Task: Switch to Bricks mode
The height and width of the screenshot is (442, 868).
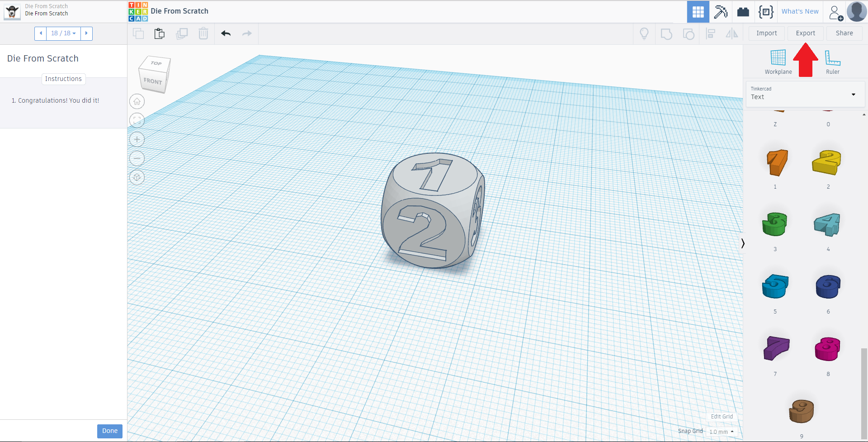Action: [743, 11]
